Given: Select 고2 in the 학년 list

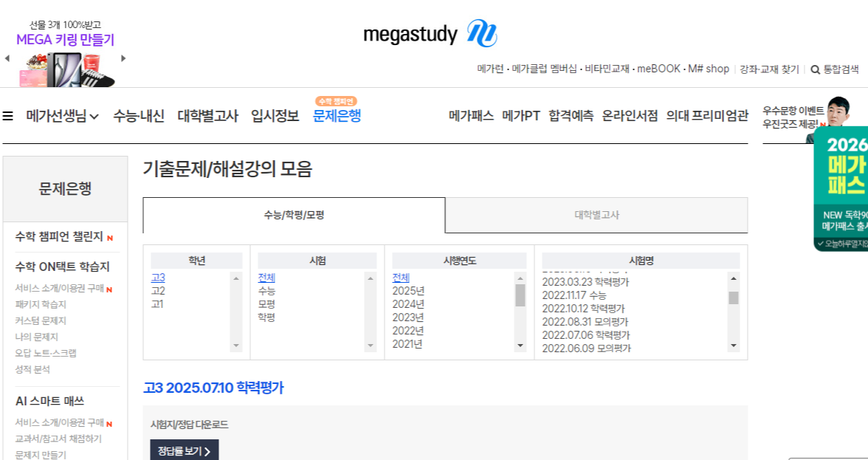Looking at the screenshot, I should tap(158, 291).
